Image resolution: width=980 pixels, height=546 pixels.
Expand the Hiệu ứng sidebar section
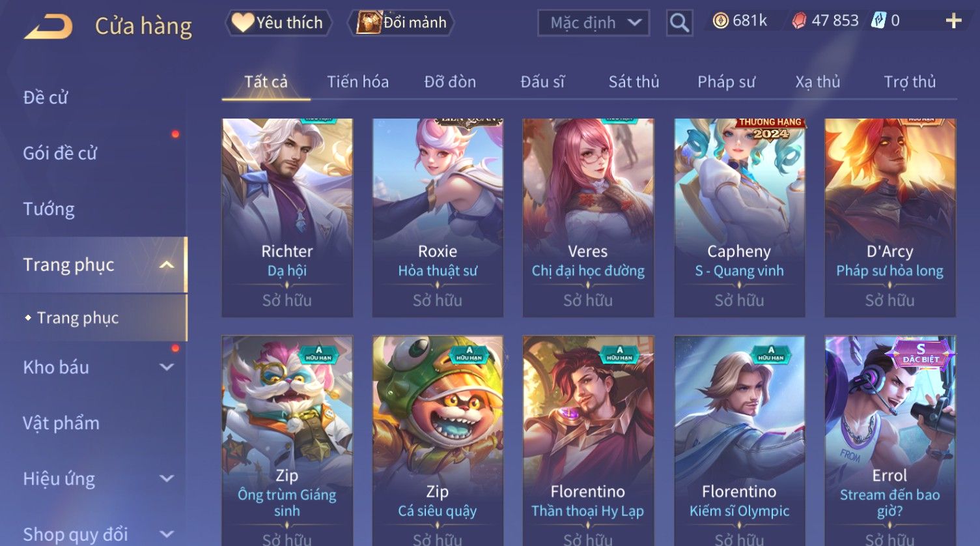(167, 478)
